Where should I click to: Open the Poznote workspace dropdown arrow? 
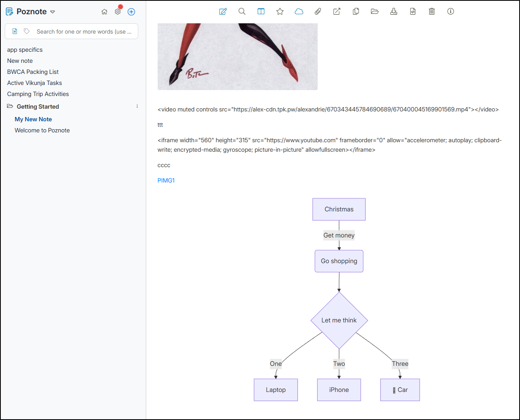pyautogui.click(x=53, y=12)
